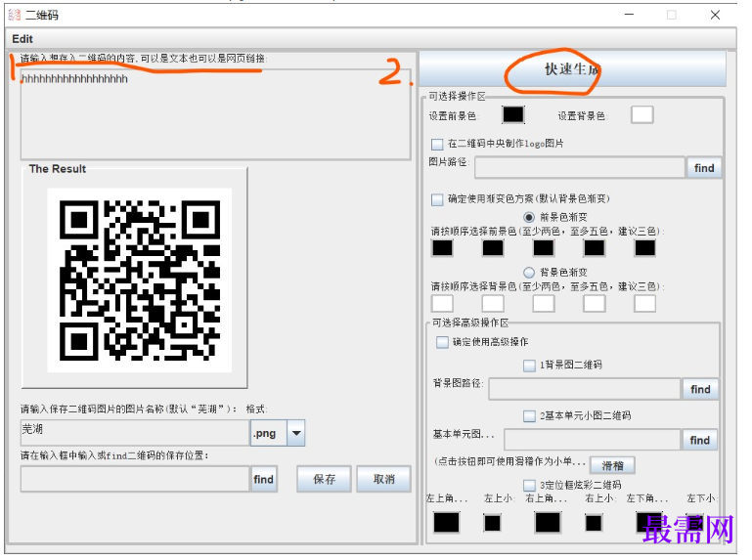Click the 图片路径 logo path input field
The height and width of the screenshot is (560, 752).
579,168
